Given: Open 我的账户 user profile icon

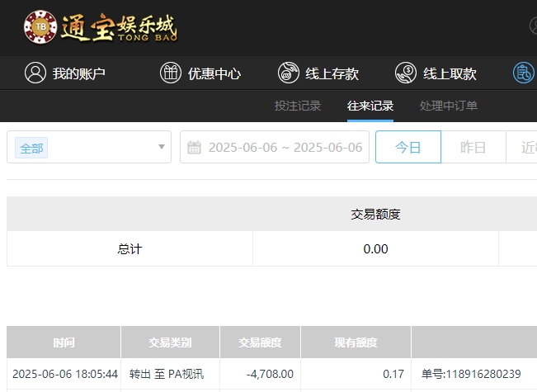Looking at the screenshot, I should [x=35, y=73].
